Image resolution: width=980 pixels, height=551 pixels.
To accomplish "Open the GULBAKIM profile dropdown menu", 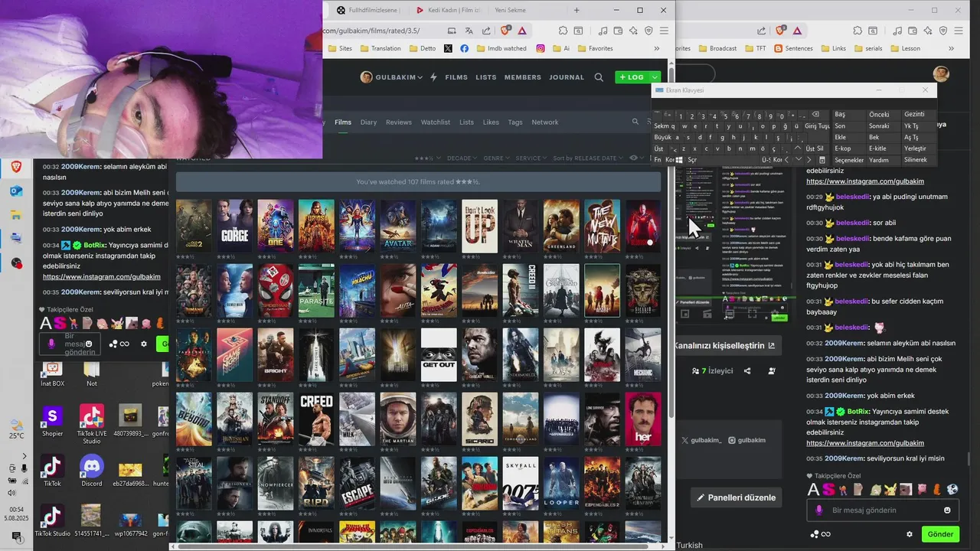I will (390, 77).
